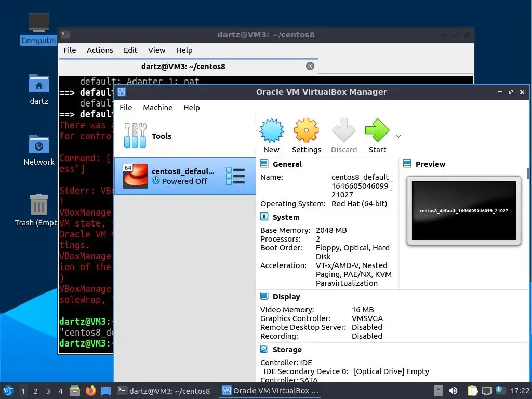This screenshot has height=399, width=532.
Task: Open VirtualBox Help menu
Action: pyautogui.click(x=191, y=108)
